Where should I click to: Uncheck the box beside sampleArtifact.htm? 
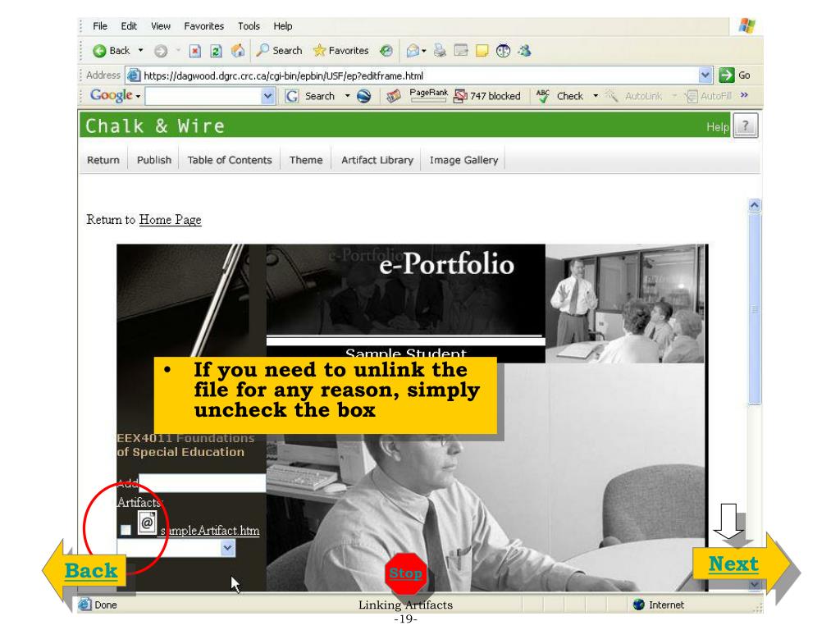[126, 530]
